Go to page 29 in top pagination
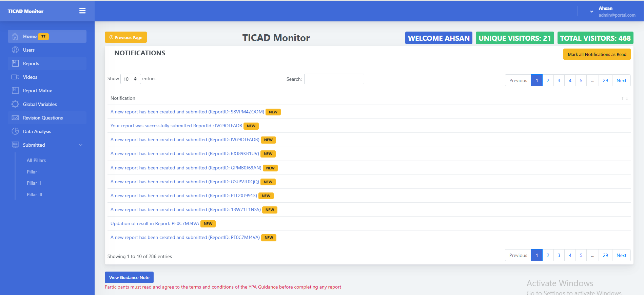This screenshot has height=295, width=644. coord(605,80)
